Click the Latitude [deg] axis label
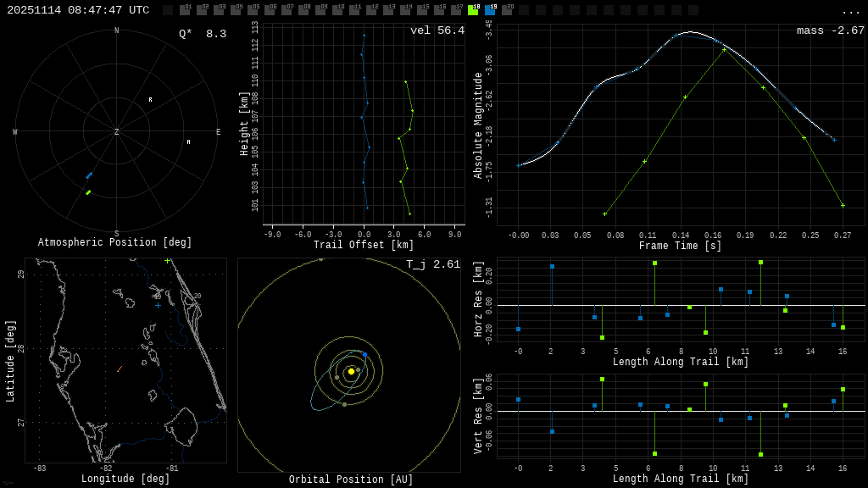 click(10, 361)
